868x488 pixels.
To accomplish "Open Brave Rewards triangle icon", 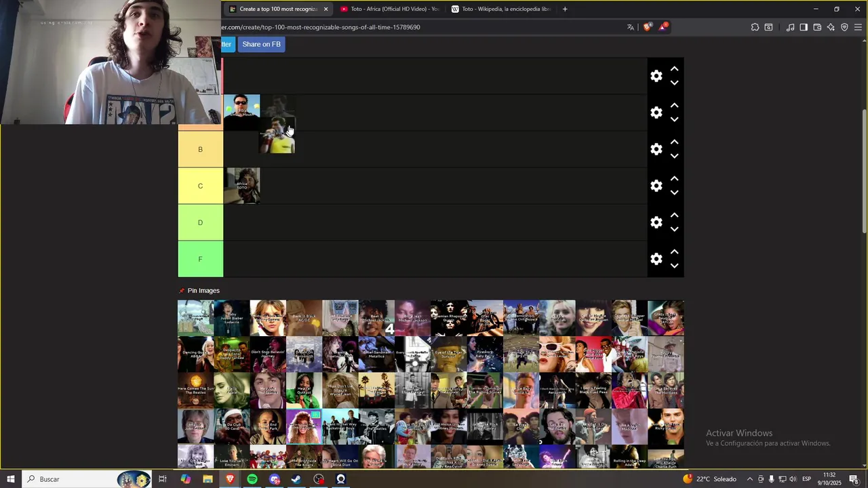I will tap(663, 27).
